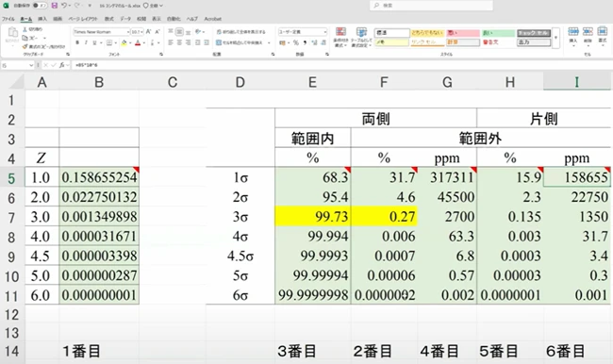Select row 7 header
Viewport: 613px width, 364px height.
tap(11, 218)
